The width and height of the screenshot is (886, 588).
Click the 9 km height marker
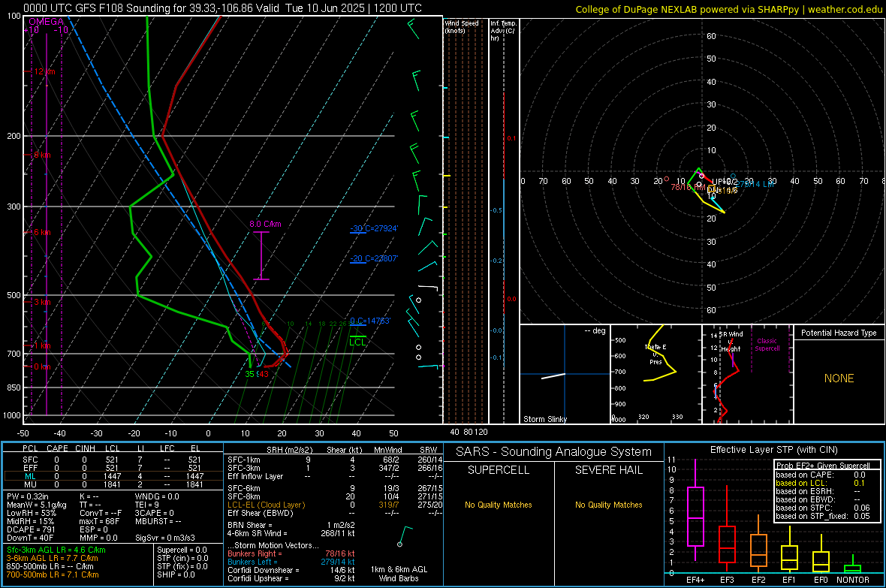(42, 155)
